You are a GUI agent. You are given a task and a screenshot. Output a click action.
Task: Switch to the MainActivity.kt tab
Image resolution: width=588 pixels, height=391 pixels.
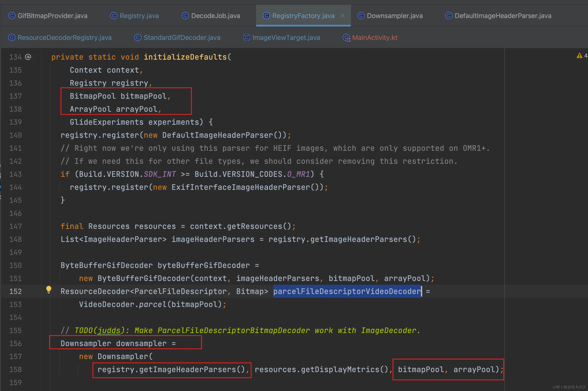370,37
